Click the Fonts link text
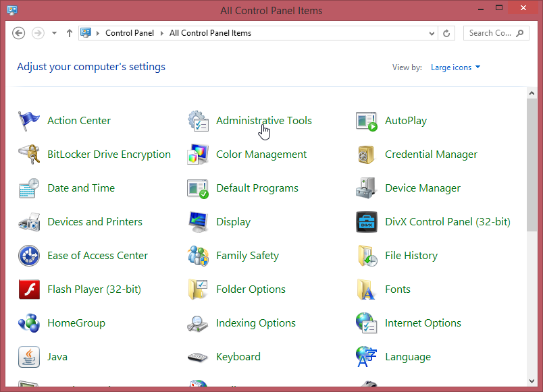This screenshot has height=392, width=543. pyautogui.click(x=398, y=289)
